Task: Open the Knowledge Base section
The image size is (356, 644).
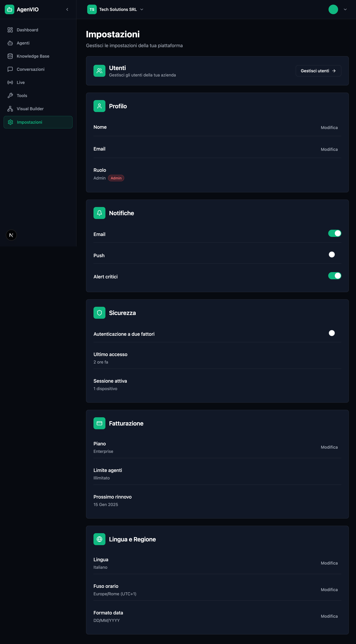Action: tap(33, 56)
